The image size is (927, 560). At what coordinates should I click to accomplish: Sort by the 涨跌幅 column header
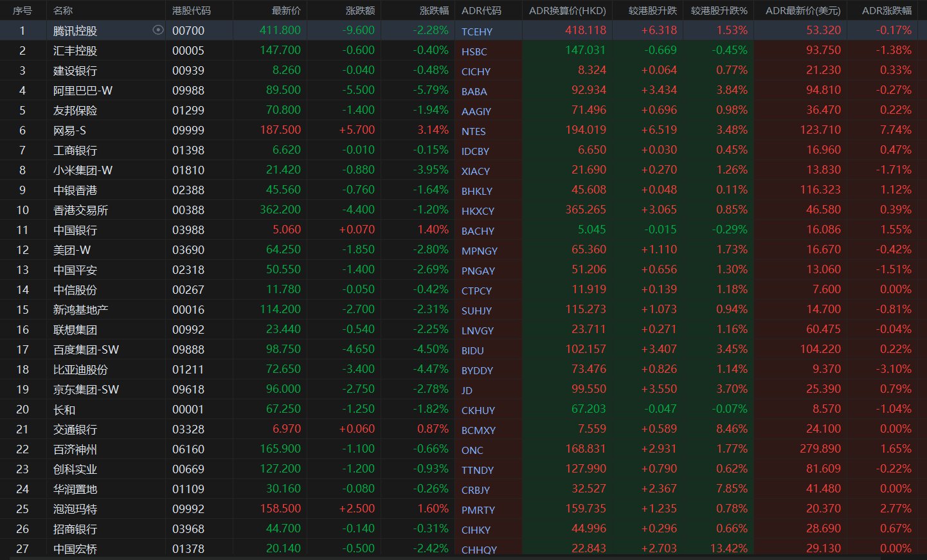point(434,11)
